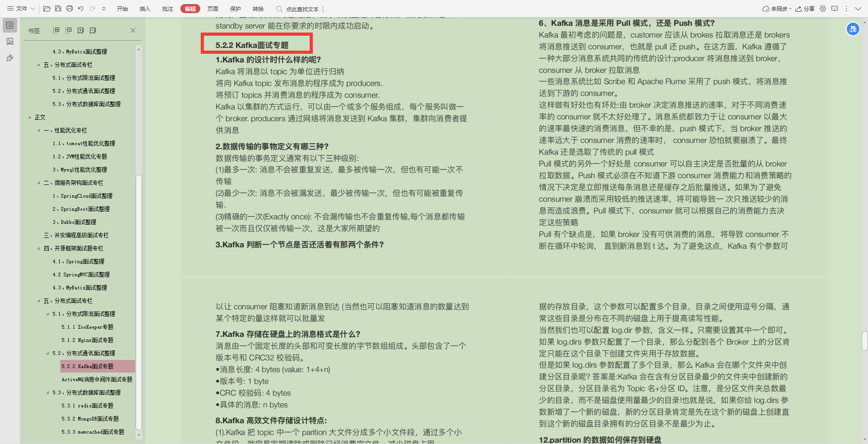Switch to the 批注 tab

168,9
